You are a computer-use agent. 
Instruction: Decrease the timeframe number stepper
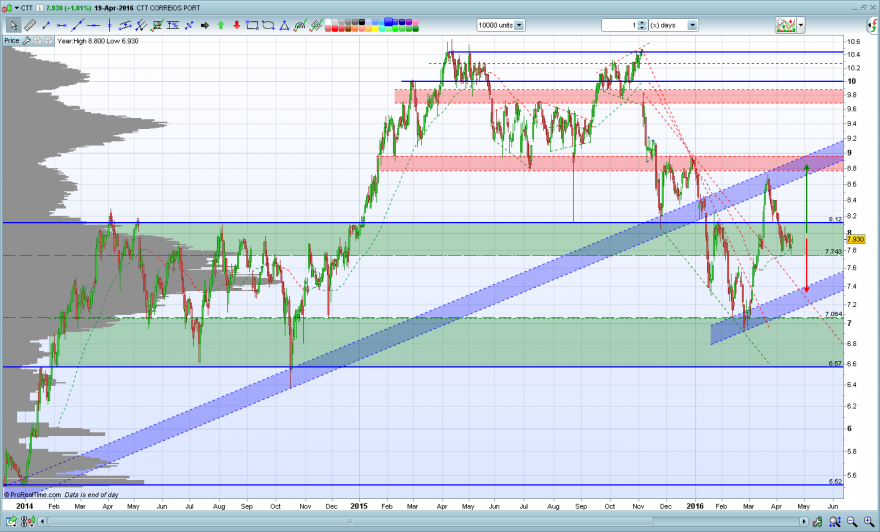(x=642, y=28)
